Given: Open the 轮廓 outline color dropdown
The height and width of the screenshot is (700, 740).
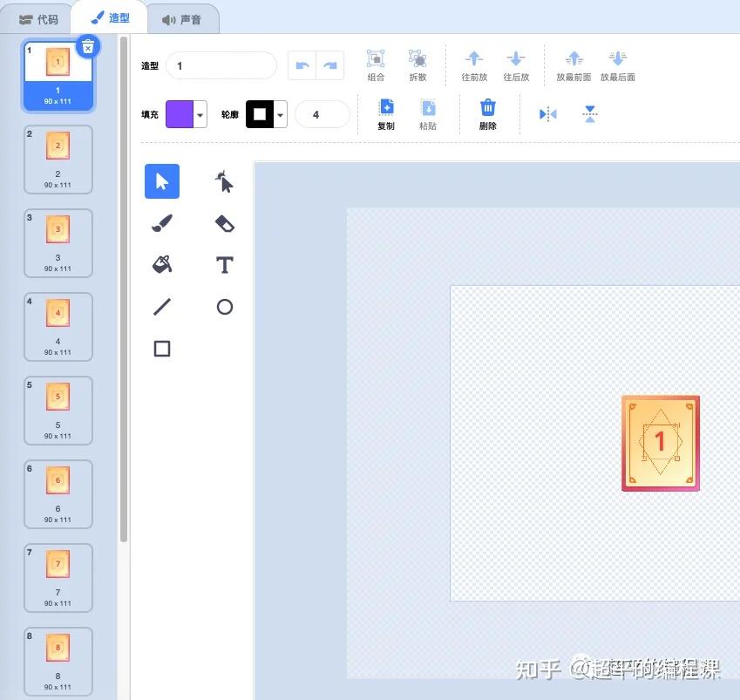Looking at the screenshot, I should point(279,114).
